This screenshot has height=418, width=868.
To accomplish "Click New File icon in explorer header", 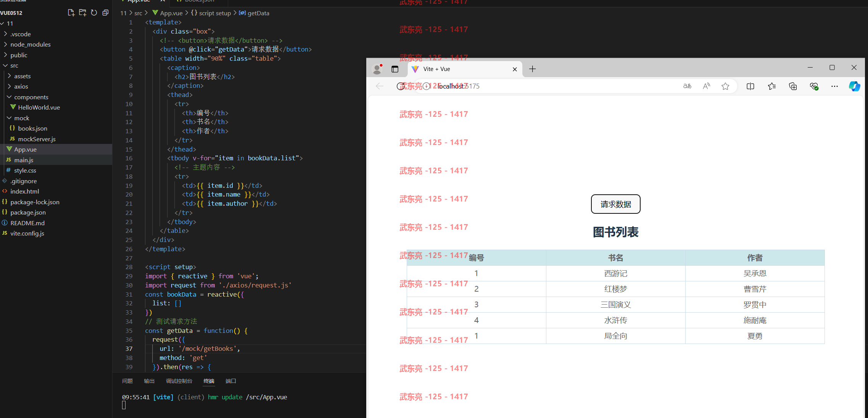I will [x=71, y=13].
